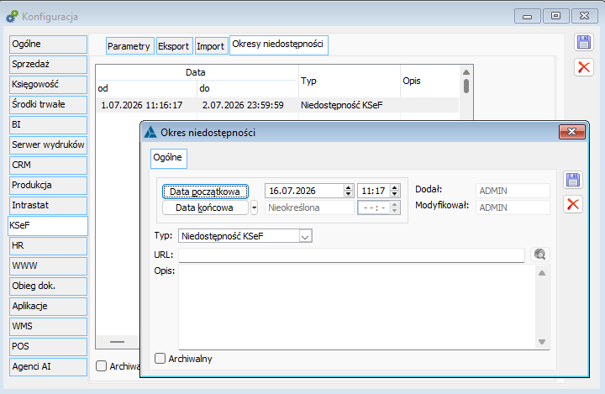Open the Produkcja configuration section
The width and height of the screenshot is (605, 394).
click(48, 185)
